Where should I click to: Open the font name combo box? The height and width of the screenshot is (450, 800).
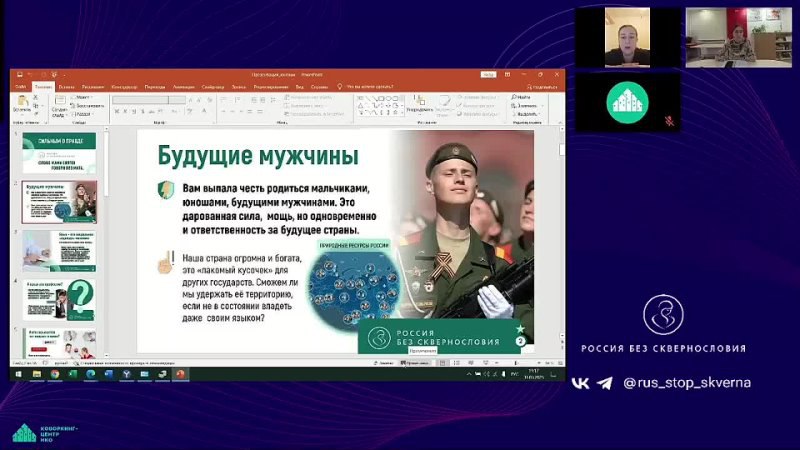point(141,99)
